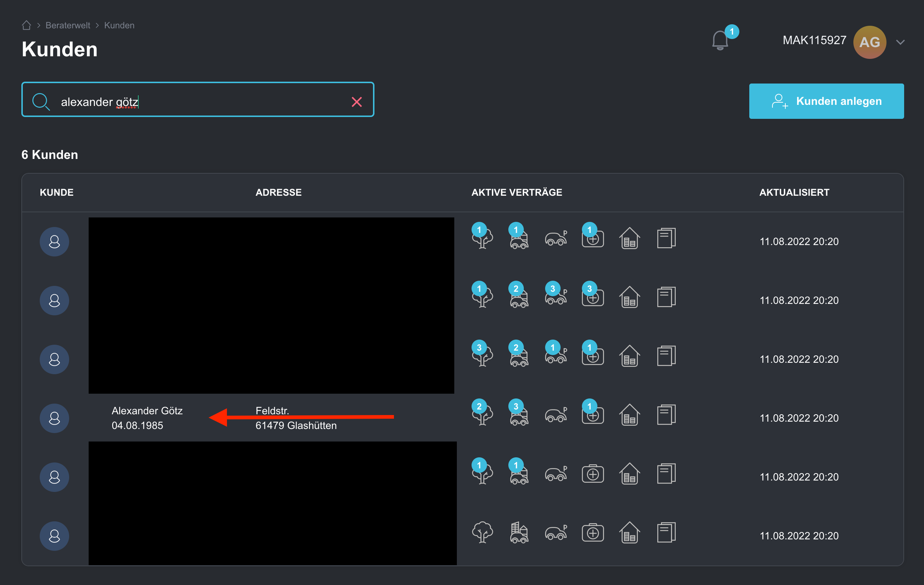Expand the user account chevron
This screenshot has width=924, height=585.
pyautogui.click(x=900, y=42)
